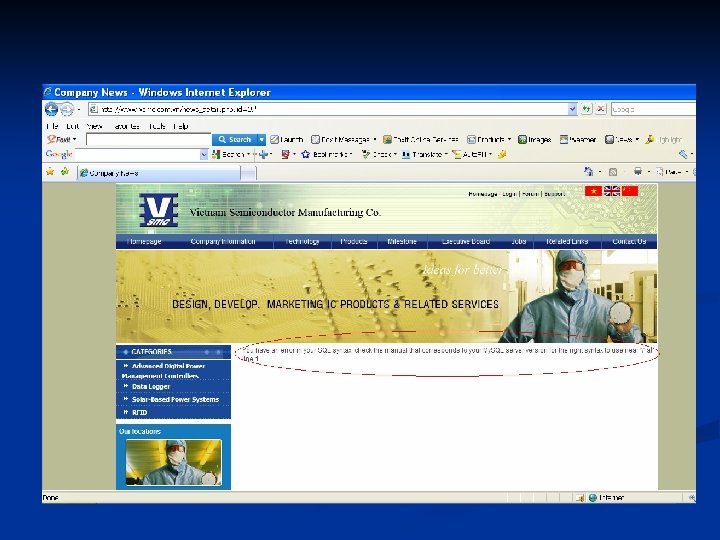
Task: Click the blue plus icon in Google toolbar
Action: 263,155
